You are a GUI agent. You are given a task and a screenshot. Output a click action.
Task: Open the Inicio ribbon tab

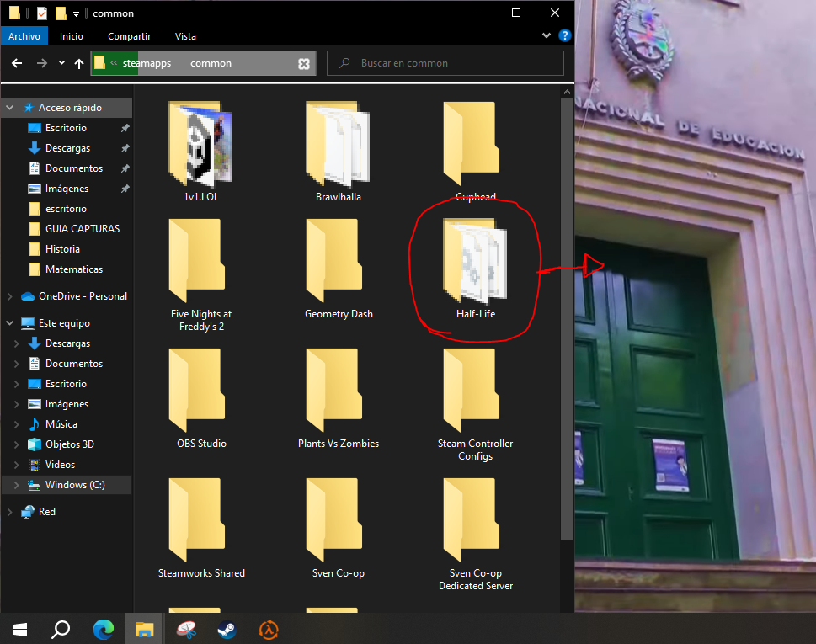72,36
